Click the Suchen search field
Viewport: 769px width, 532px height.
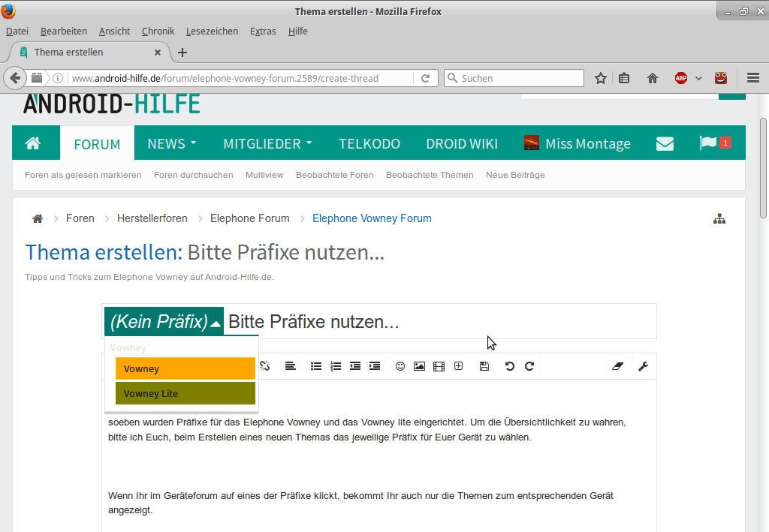coord(514,78)
